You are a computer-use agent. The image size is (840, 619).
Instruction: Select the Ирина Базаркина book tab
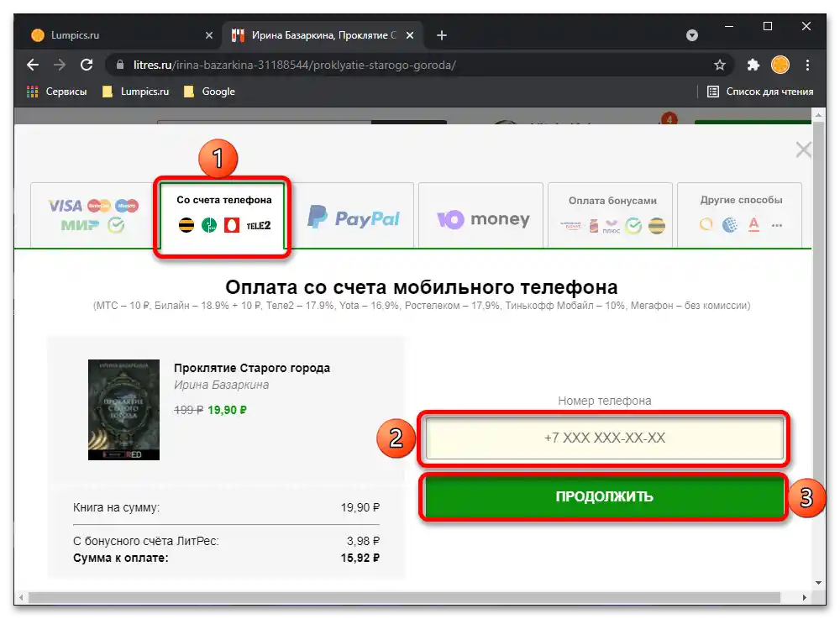tap(323, 35)
